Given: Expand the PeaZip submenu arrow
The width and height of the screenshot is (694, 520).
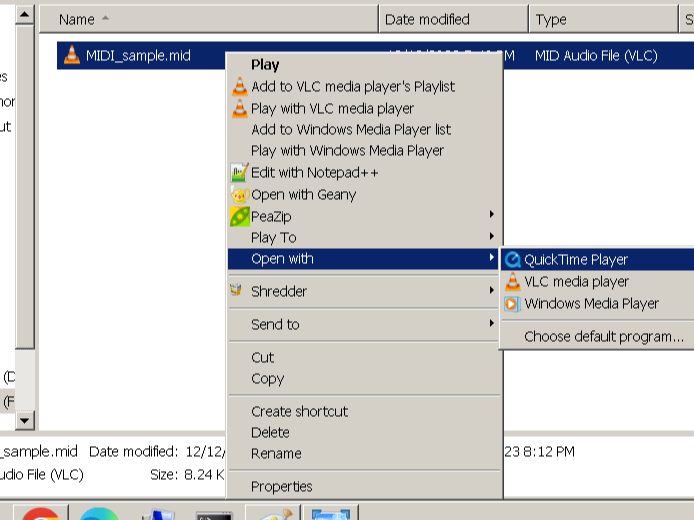Looking at the screenshot, I should pos(491,214).
